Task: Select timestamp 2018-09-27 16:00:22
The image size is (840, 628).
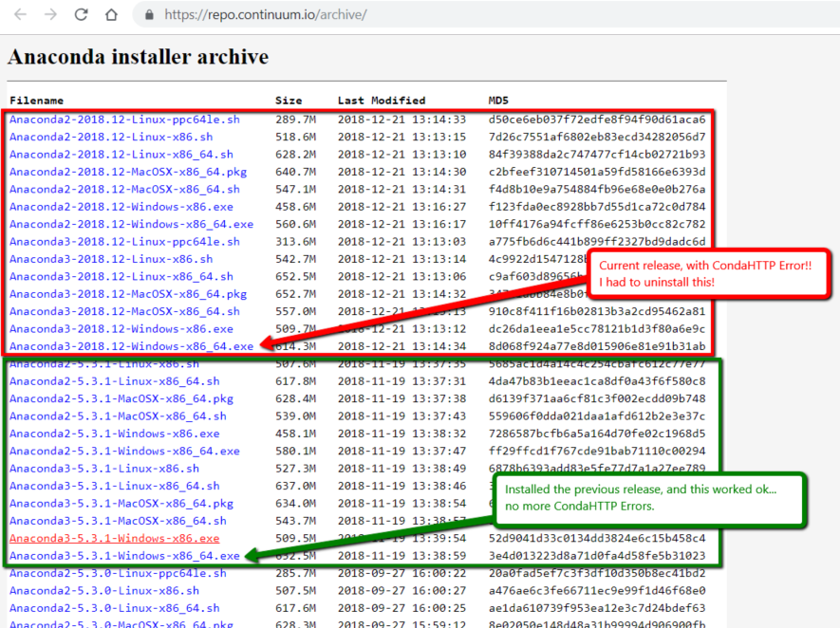Action: (401, 573)
